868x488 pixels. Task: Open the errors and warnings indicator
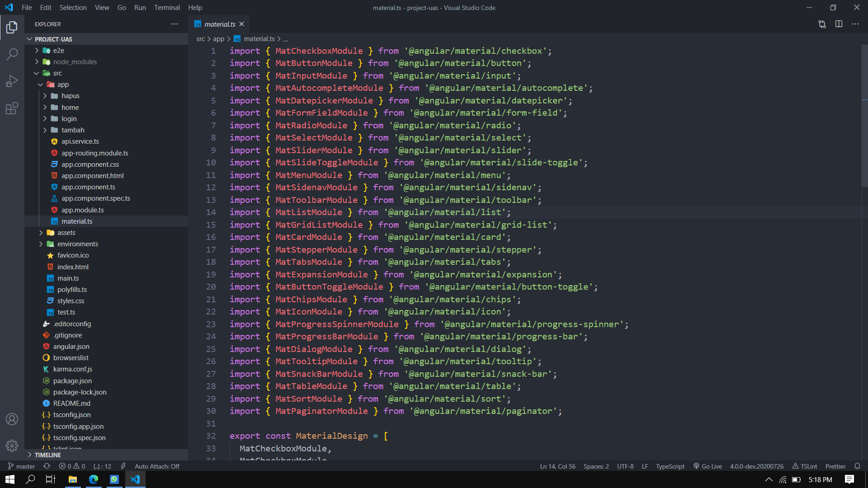(x=72, y=466)
